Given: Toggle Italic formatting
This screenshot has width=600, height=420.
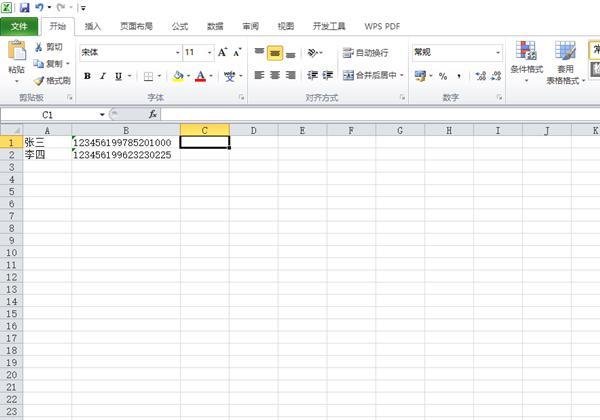Looking at the screenshot, I should (103, 76).
